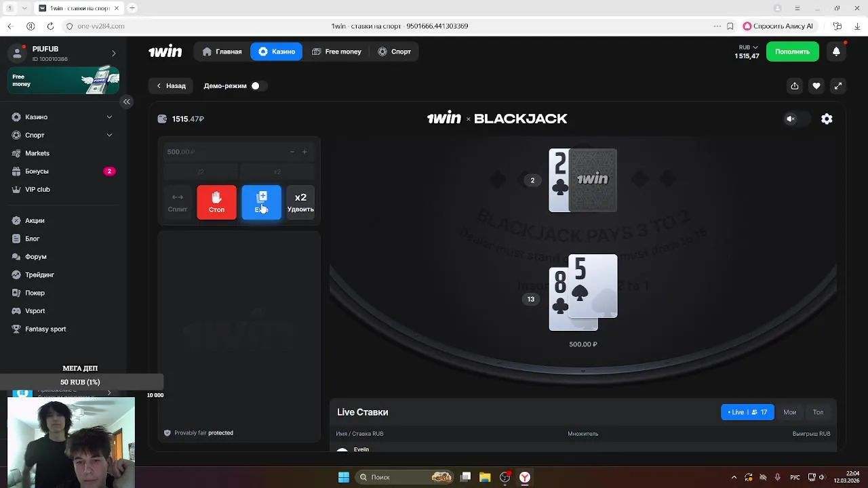868x488 pixels.
Task: Click Yandex Browser taskbar icon
Action: pyautogui.click(x=525, y=477)
